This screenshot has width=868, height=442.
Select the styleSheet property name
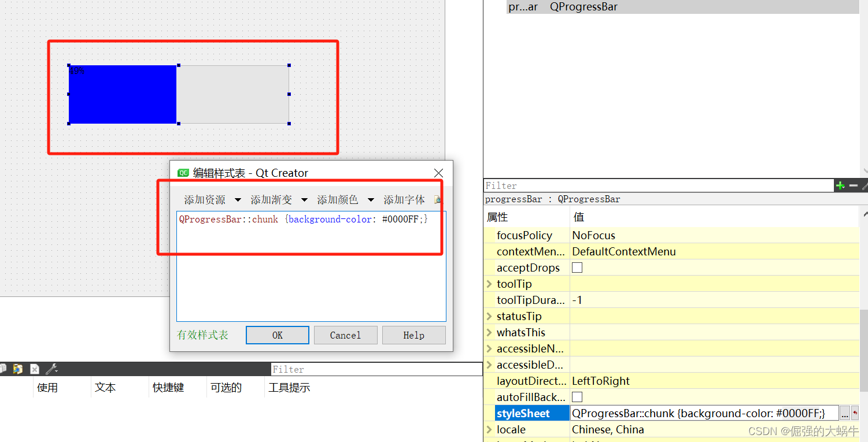click(x=523, y=413)
